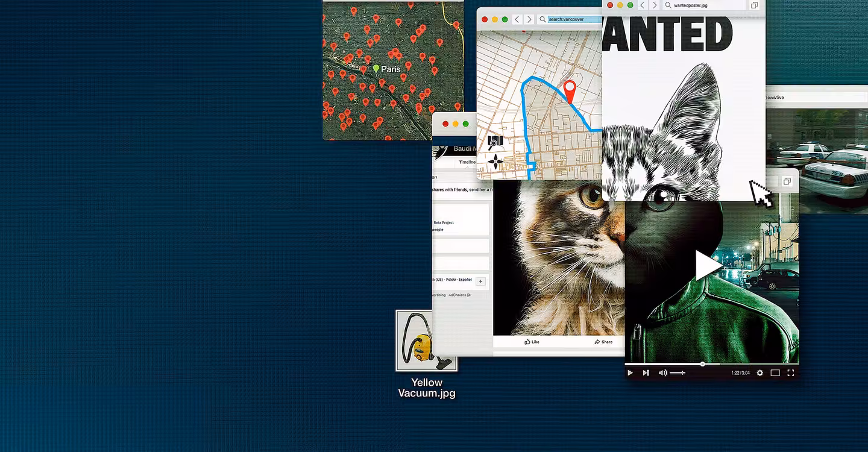Click the search:vancouver address field
The width and height of the screenshot is (868, 452).
coord(573,19)
